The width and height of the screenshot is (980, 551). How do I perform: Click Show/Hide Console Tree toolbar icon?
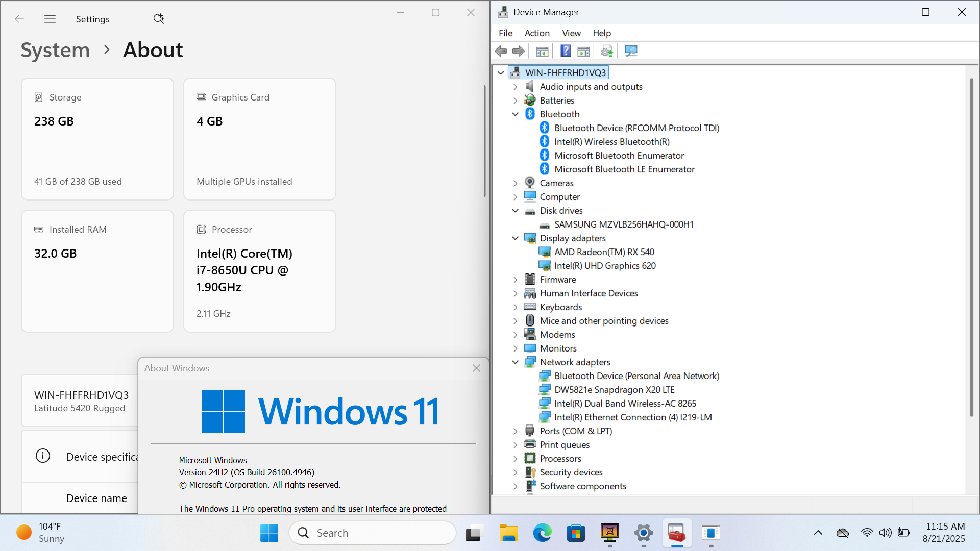pyautogui.click(x=542, y=51)
